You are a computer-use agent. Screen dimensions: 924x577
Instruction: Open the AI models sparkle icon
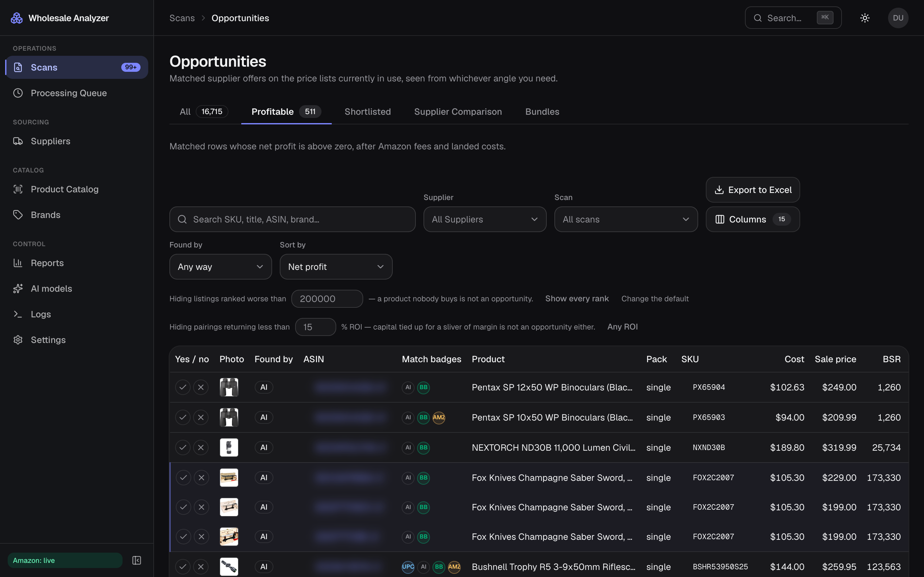(x=18, y=288)
